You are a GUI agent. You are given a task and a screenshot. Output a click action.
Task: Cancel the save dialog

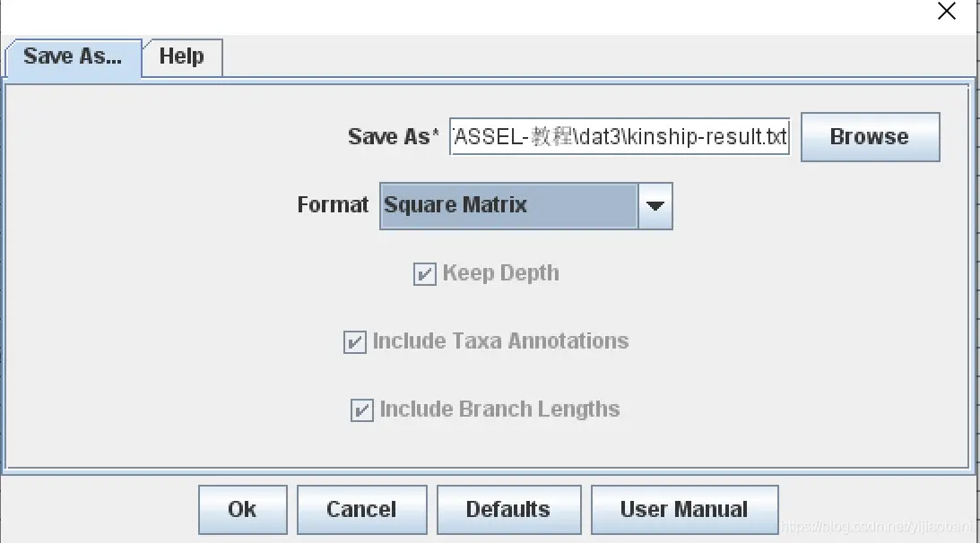[x=361, y=510]
